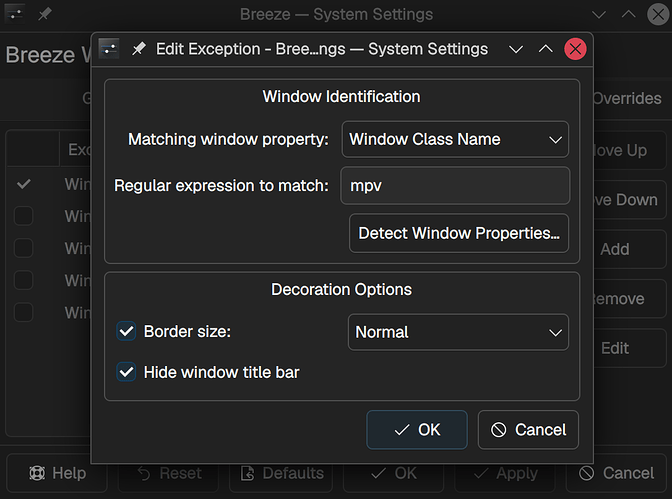Click the Regular expression field containing mpv
The width and height of the screenshot is (672, 499).
pyautogui.click(x=455, y=186)
